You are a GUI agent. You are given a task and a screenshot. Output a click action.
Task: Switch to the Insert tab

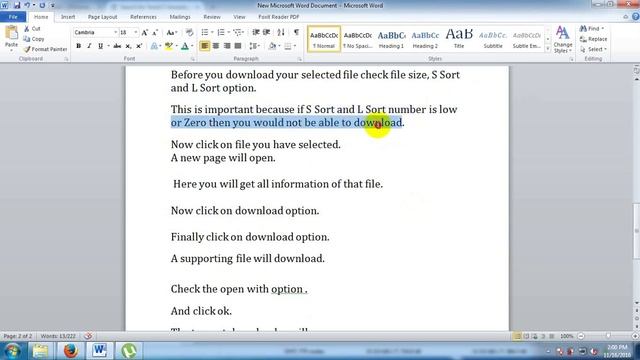pyautogui.click(x=68, y=17)
